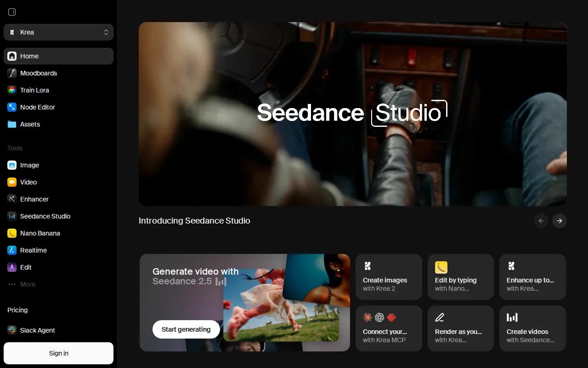Open Node Editor icon in sidebar
The height and width of the screenshot is (368, 588).
(12, 107)
